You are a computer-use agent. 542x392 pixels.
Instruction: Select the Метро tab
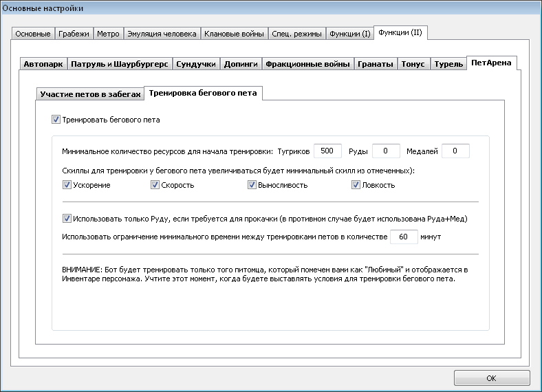[108, 34]
